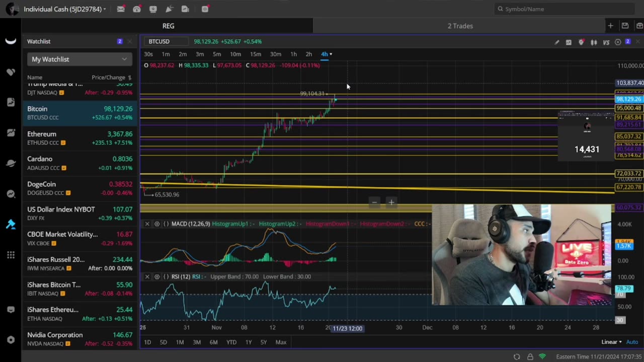Select the 2h chart interval
644x362 pixels.
pyautogui.click(x=308, y=54)
